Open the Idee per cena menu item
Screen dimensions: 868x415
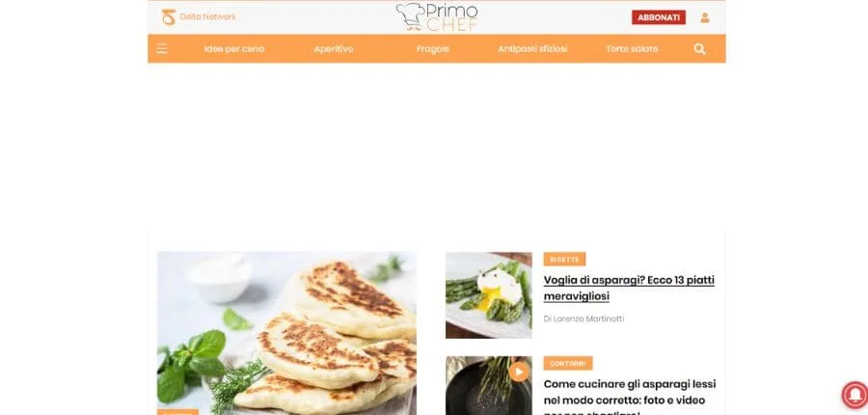click(x=234, y=49)
